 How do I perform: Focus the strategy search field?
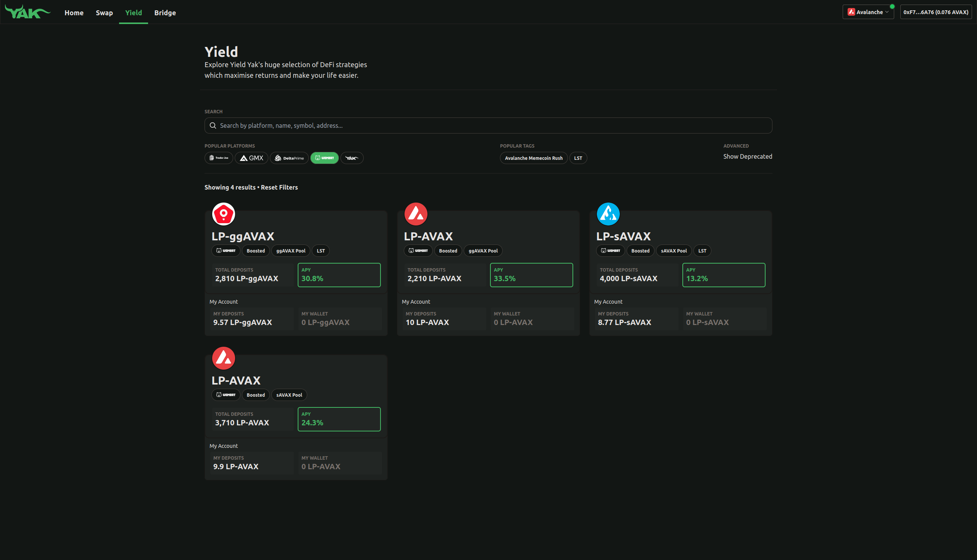[488, 126]
